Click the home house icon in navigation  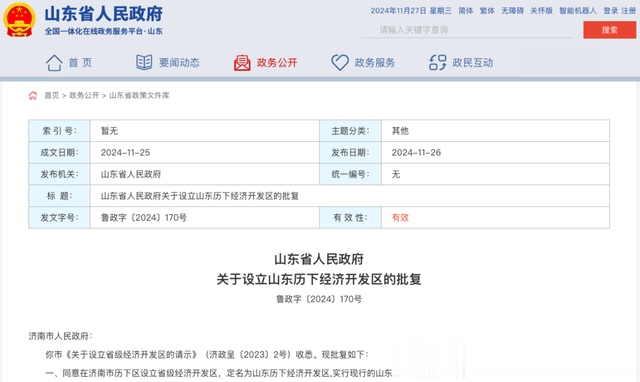tap(54, 63)
